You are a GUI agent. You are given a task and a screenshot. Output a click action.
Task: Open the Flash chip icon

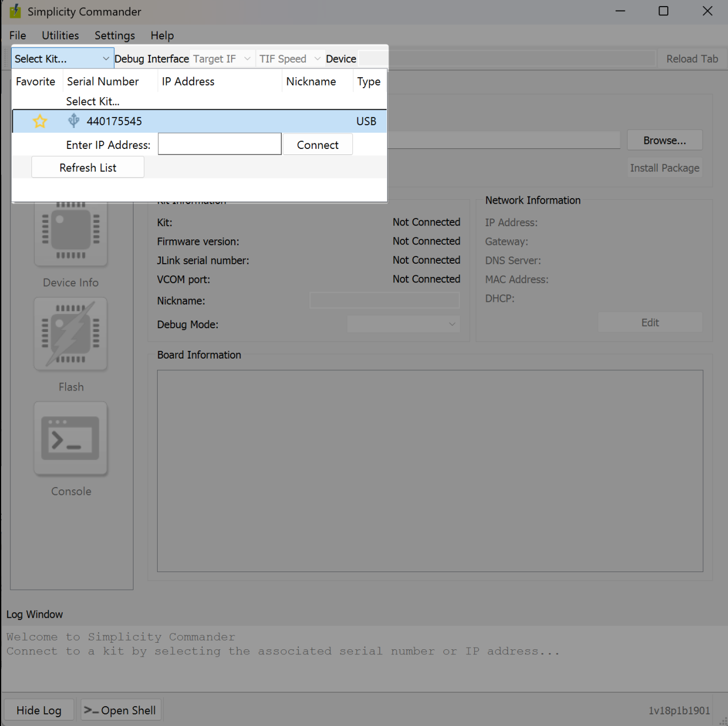[x=71, y=334]
